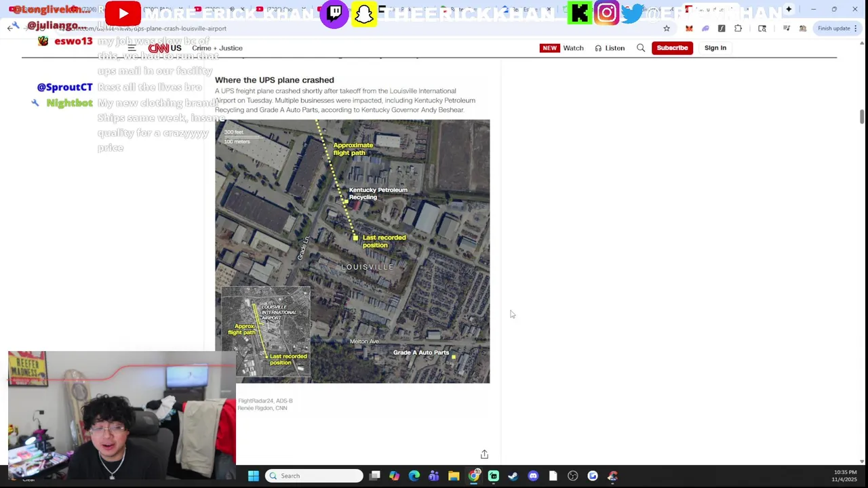Image resolution: width=868 pixels, height=488 pixels.
Task: Open Microsoft Edge from the taskbar
Action: pyautogui.click(x=414, y=476)
